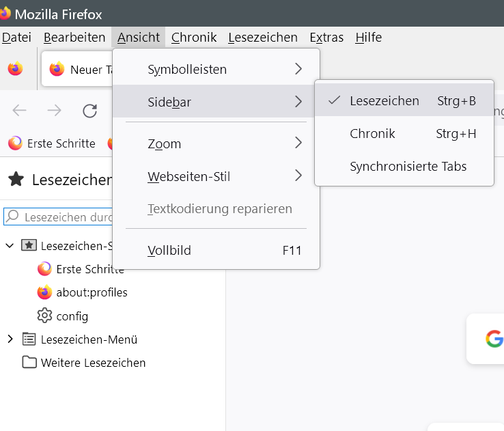
Task: Click the forward navigation arrow
Action: 54,111
